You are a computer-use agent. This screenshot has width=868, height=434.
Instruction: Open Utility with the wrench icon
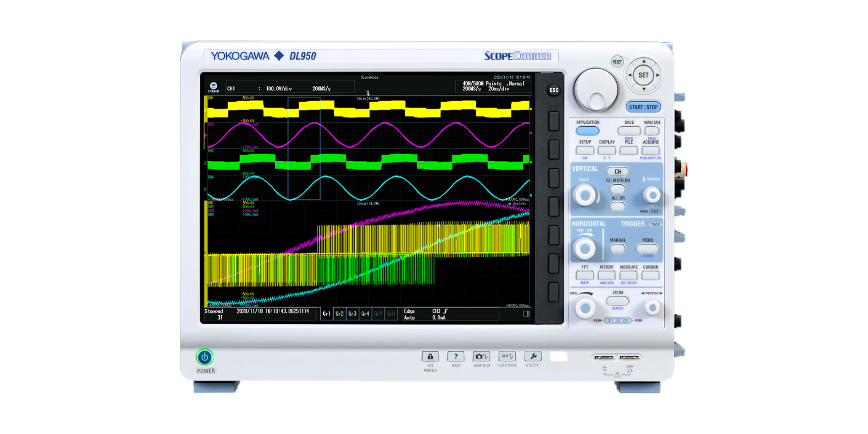click(533, 356)
